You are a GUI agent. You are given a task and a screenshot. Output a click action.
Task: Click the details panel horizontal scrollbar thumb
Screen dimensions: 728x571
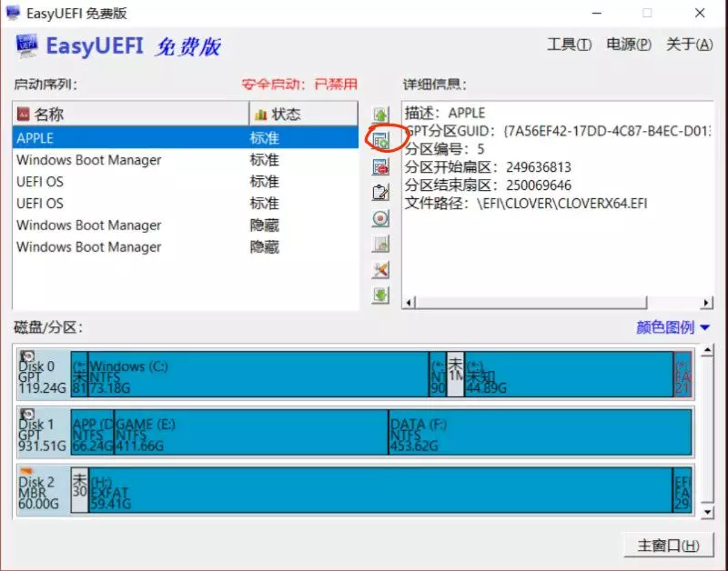pos(531,303)
